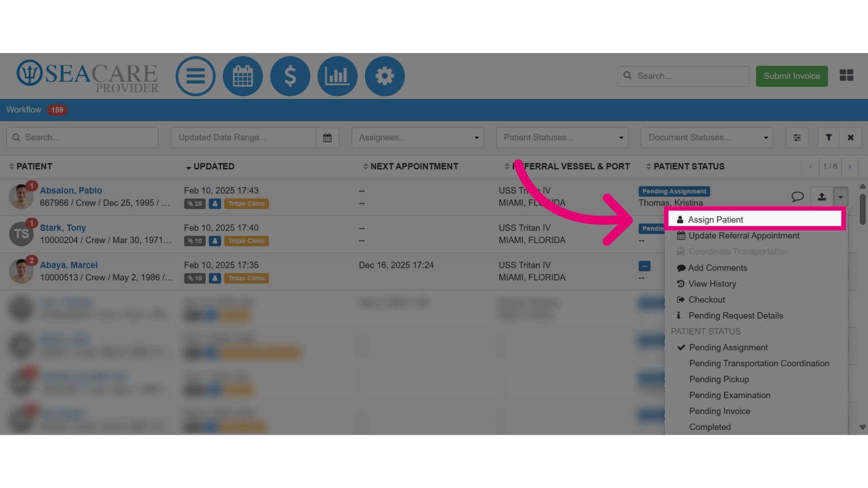Click Tritan Clinic tag in Absalon row
The image size is (868, 488).
pos(246,204)
